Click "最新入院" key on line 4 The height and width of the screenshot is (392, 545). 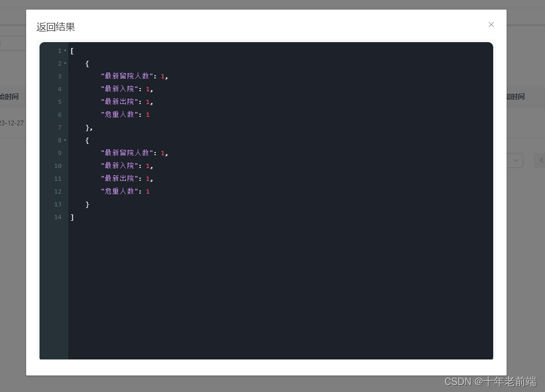tap(119, 89)
